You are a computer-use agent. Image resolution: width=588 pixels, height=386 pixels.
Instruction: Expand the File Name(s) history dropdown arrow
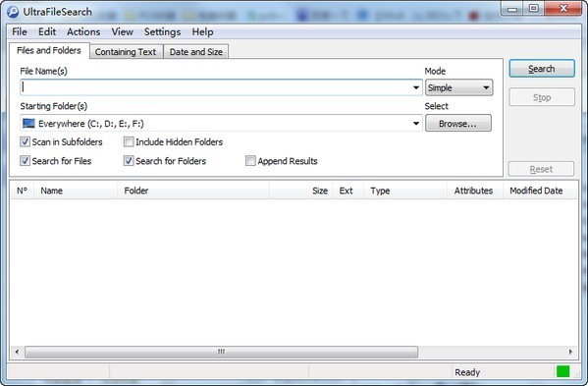416,87
